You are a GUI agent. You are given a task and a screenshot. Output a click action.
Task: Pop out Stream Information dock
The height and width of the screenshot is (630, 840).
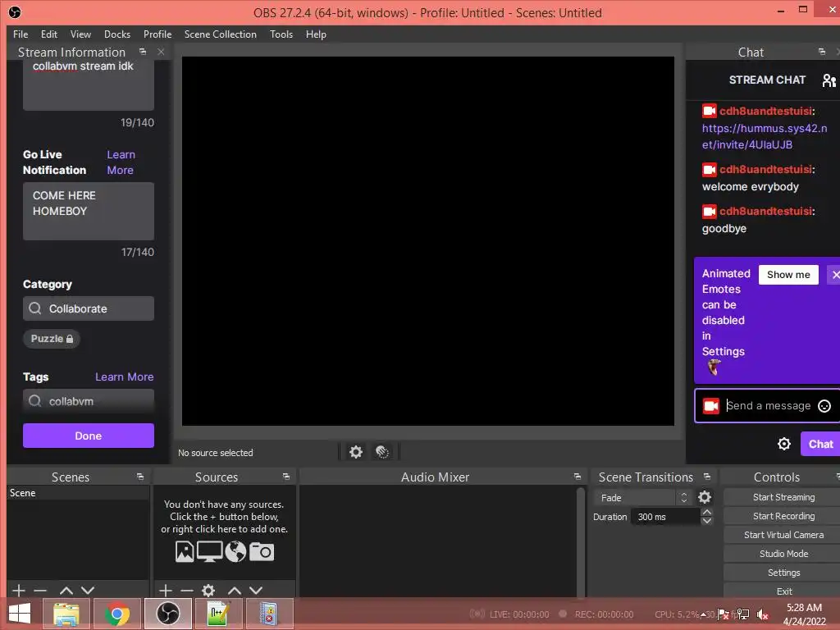(x=143, y=52)
